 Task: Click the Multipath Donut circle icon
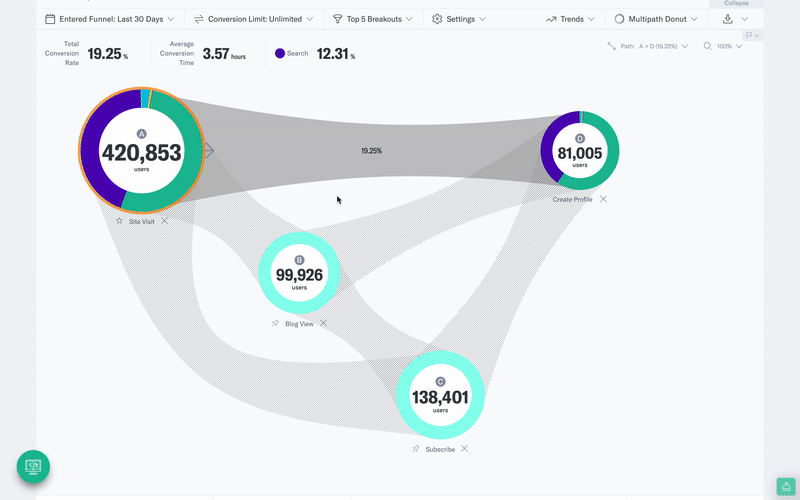click(x=619, y=19)
